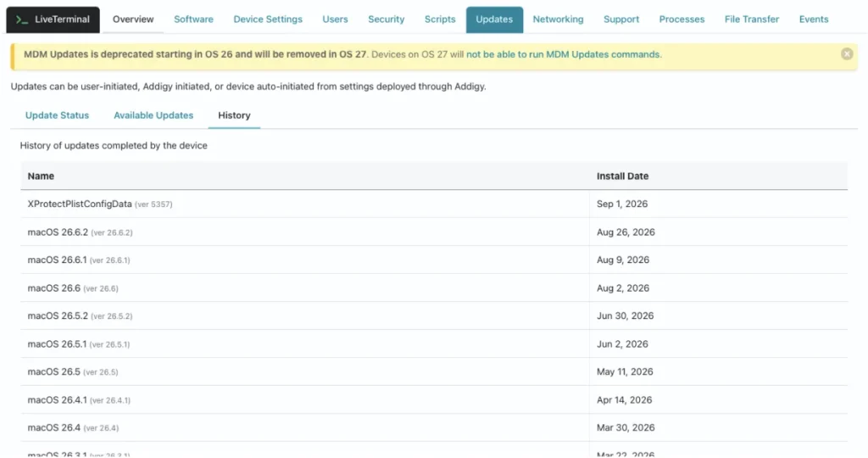Switch to the Software tab
The image size is (868, 458).
coord(193,20)
